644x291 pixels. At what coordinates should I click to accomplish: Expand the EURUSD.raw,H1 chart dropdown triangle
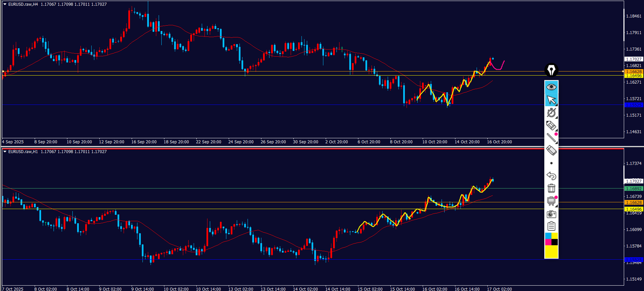[x=5, y=152]
